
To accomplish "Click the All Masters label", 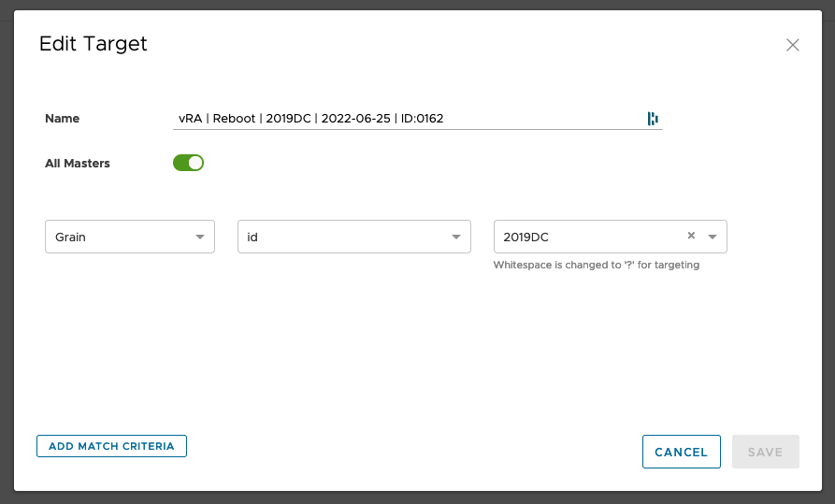I will tap(78, 163).
